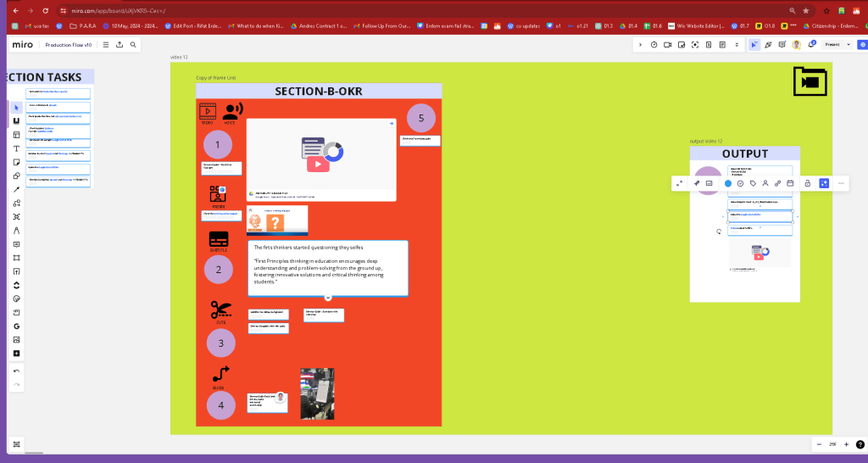This screenshot has width=868, height=463.
Task: Toggle collaborators' cursors visibility
Action: tap(754, 45)
